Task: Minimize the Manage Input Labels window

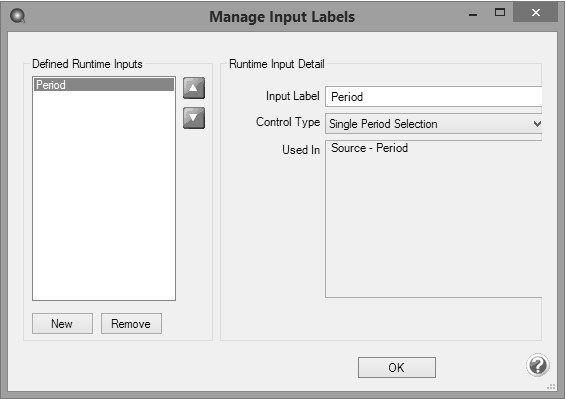Action: pyautogui.click(x=473, y=14)
